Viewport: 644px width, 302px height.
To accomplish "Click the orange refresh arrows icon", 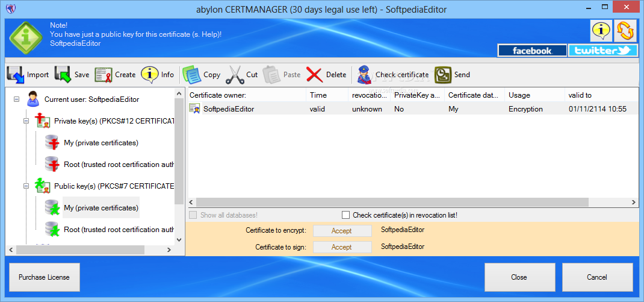I will coord(625,31).
